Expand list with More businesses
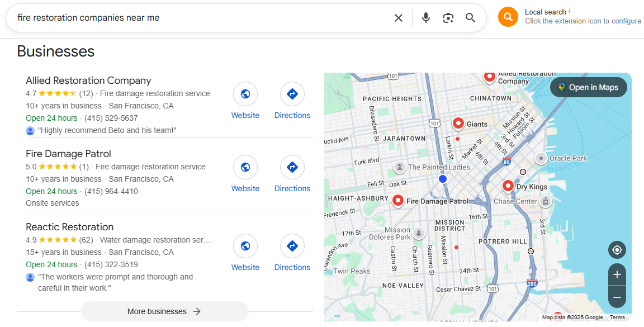 coord(164,311)
